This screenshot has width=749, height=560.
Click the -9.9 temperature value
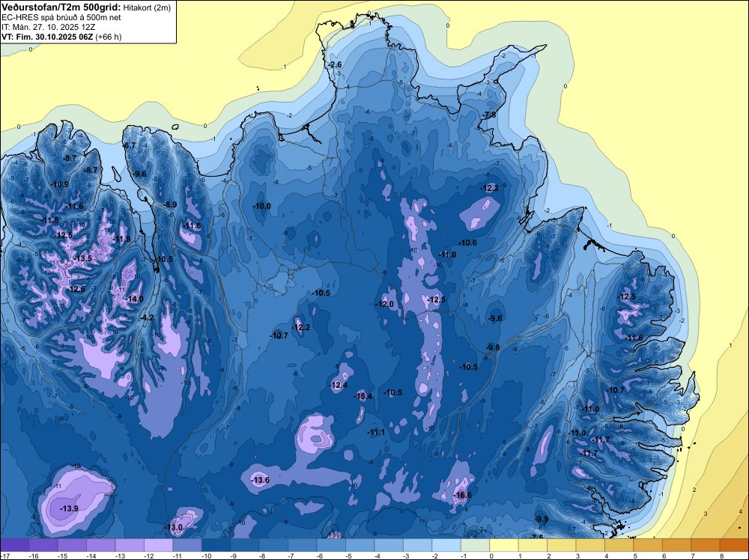(542, 519)
